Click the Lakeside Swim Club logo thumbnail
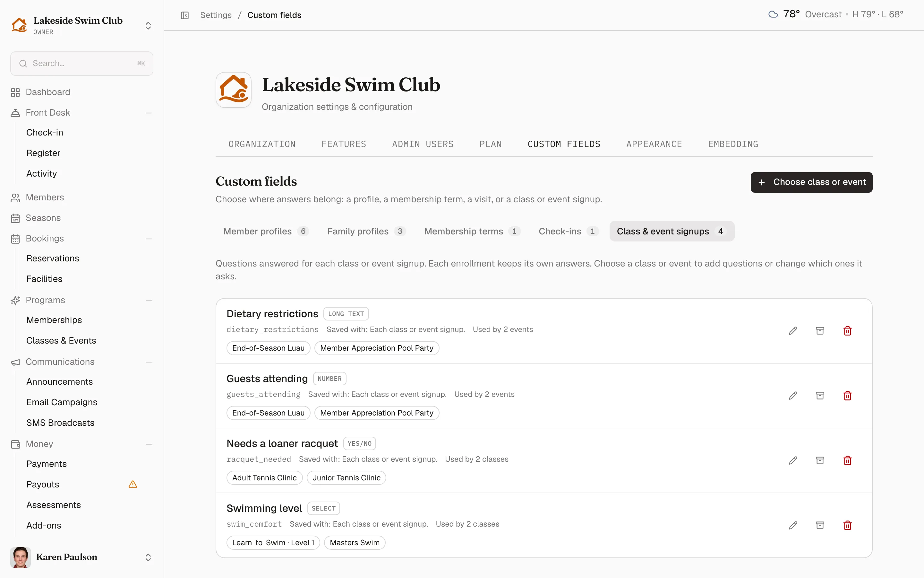924x578 pixels. 233,90
